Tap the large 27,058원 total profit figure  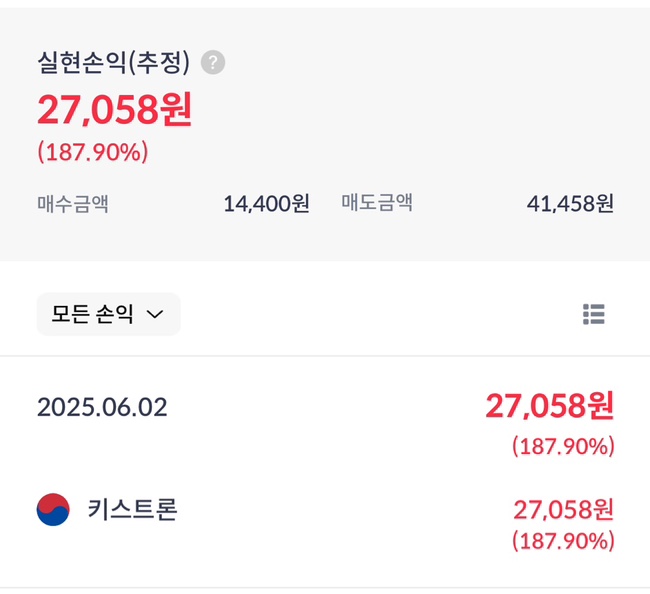coord(115,109)
